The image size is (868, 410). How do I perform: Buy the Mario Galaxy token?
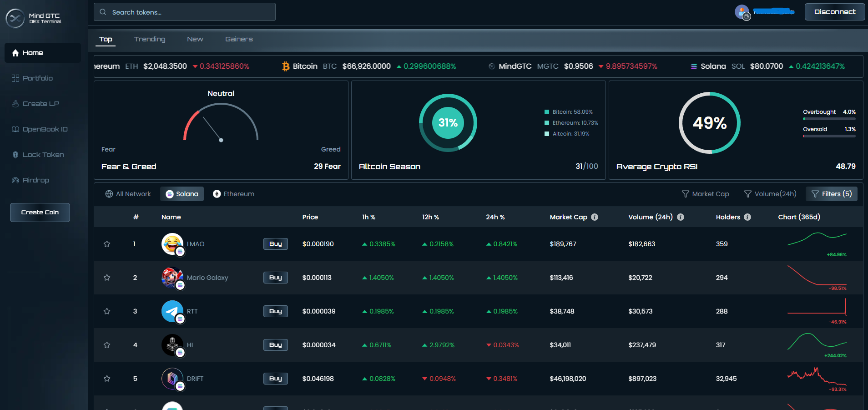(275, 277)
